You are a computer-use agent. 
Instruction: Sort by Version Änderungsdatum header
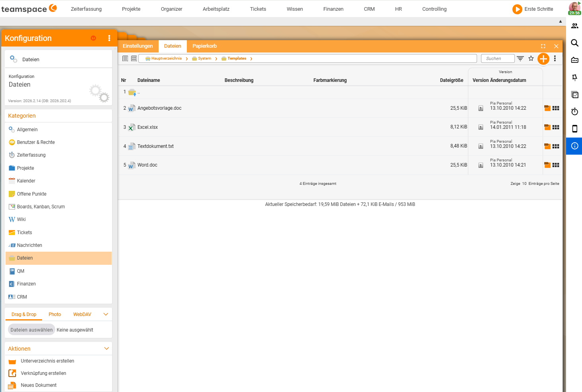499,80
